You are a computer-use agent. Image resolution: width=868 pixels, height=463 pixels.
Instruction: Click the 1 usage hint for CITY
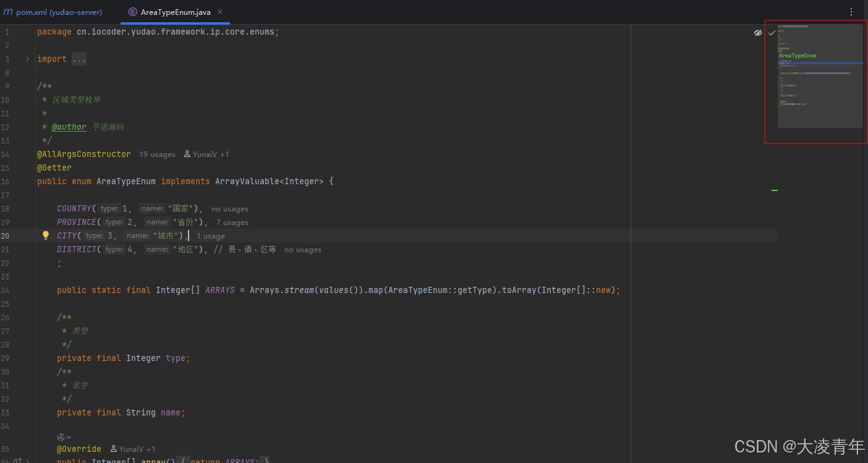[210, 236]
